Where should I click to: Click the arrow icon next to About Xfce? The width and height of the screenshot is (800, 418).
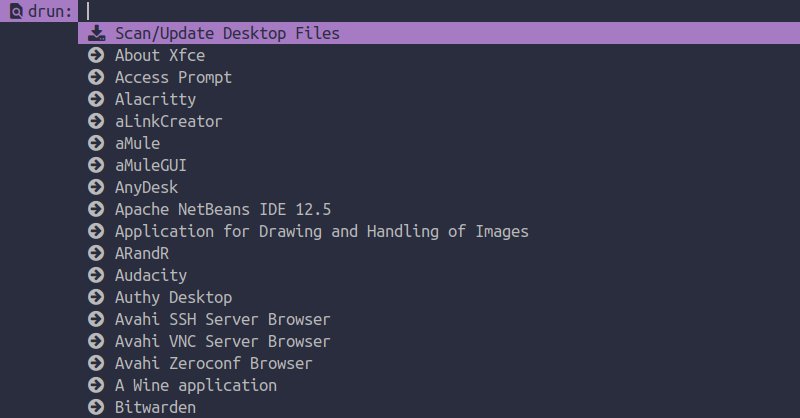click(96, 55)
